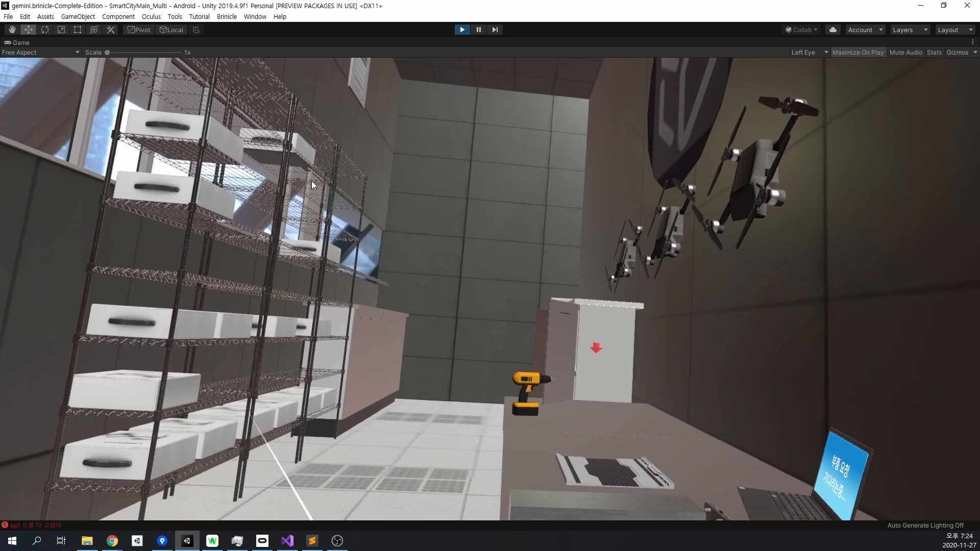Select the Rotate tool
Viewport: 980px width, 551px height.
coord(45,30)
